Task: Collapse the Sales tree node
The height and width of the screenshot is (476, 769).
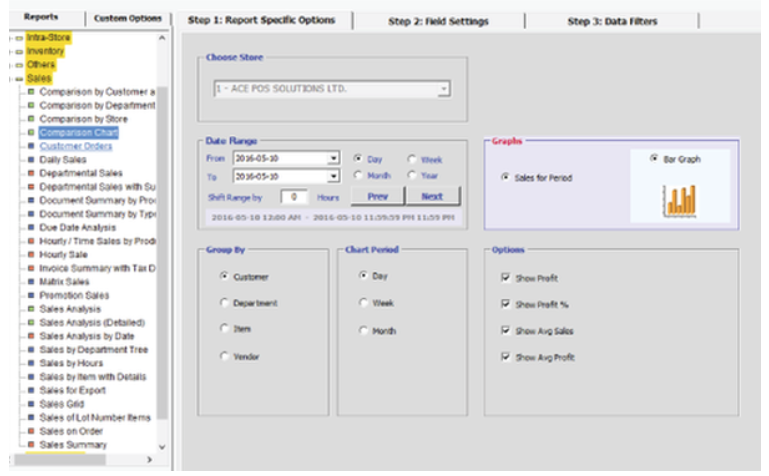Action: tap(11, 79)
